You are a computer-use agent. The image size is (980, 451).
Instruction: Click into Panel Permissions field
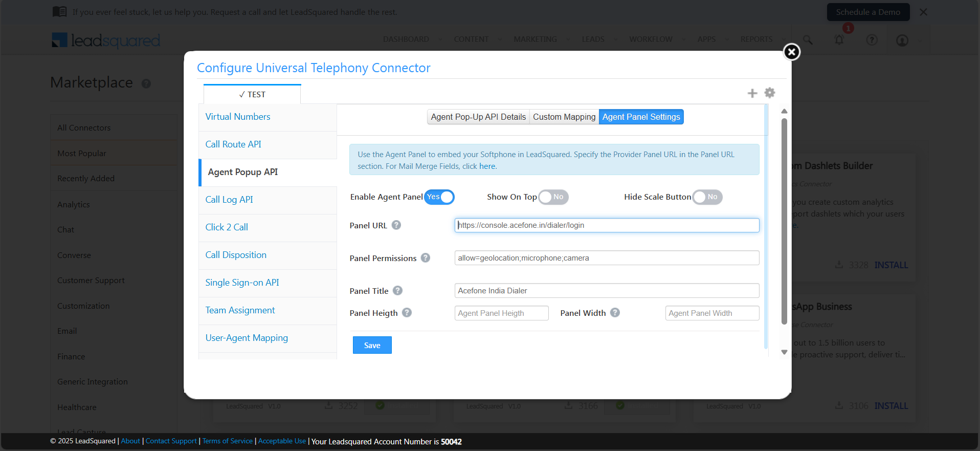tap(607, 258)
